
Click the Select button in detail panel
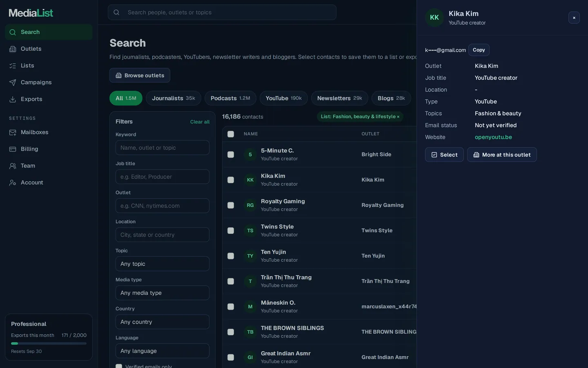(444, 155)
